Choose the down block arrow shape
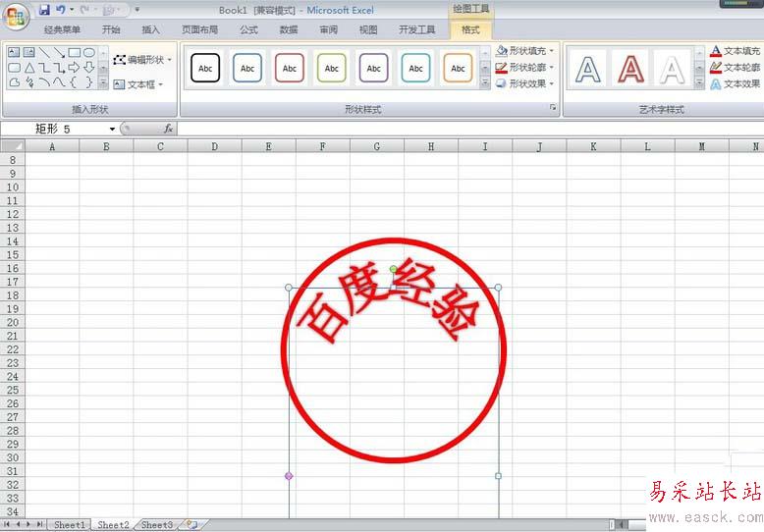 point(88,67)
